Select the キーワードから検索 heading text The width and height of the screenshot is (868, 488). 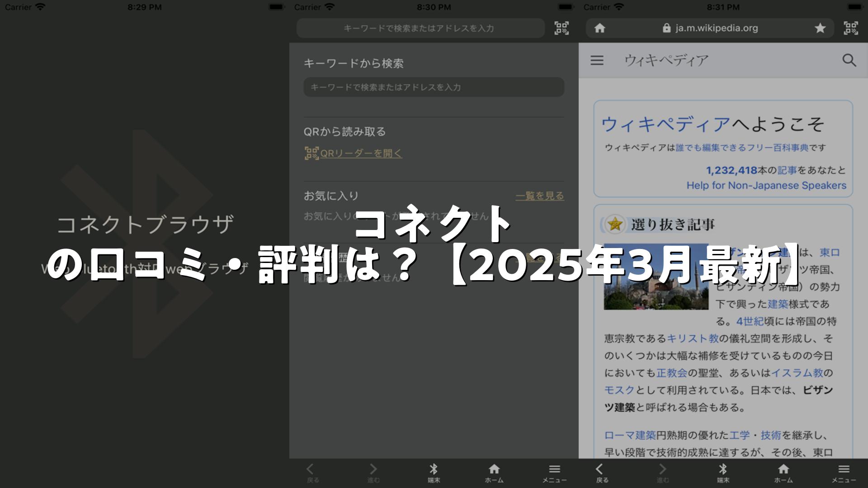coord(353,63)
